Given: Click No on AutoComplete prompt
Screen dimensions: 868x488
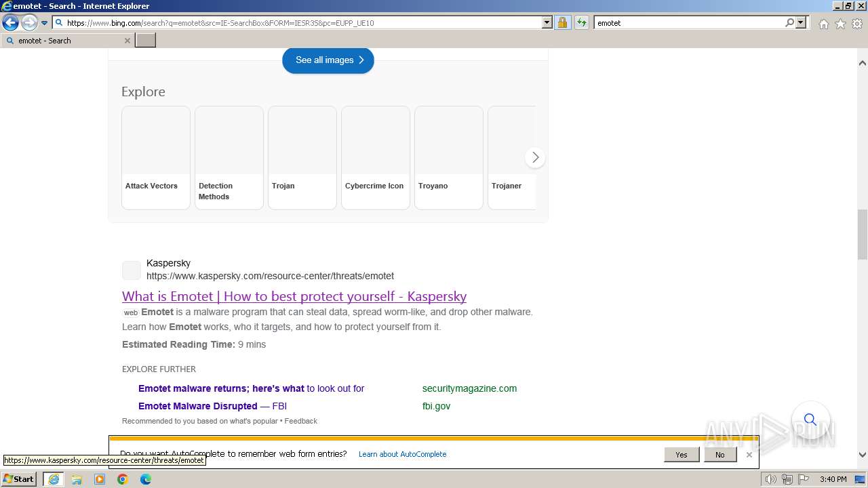Looking at the screenshot, I should tap(719, 455).
